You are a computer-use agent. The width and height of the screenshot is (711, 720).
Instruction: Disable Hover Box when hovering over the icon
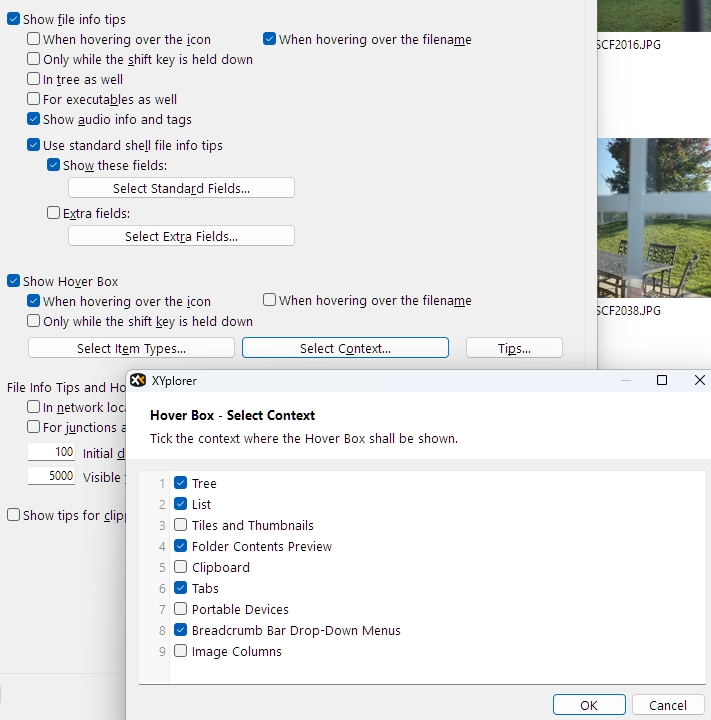(x=34, y=301)
